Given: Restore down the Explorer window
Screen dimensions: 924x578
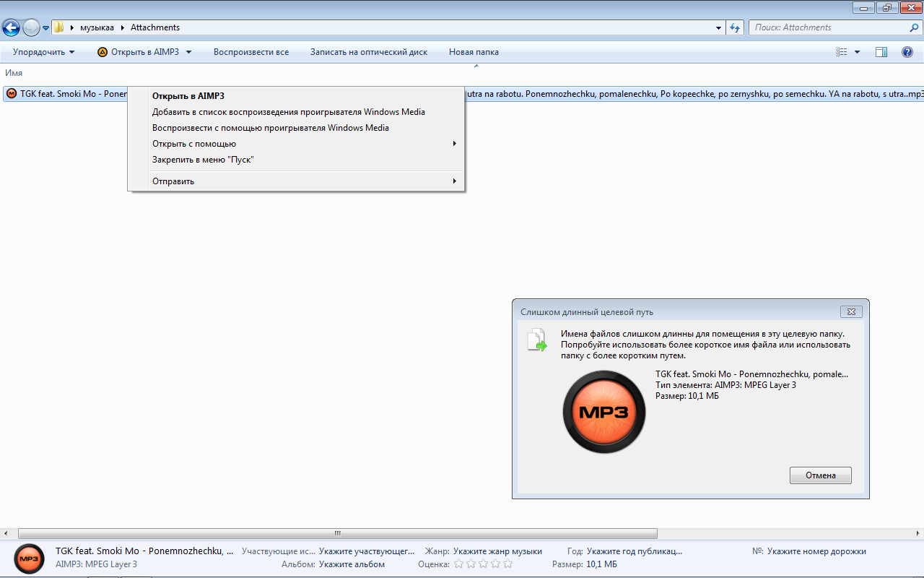Looking at the screenshot, I should pyautogui.click(x=886, y=7).
